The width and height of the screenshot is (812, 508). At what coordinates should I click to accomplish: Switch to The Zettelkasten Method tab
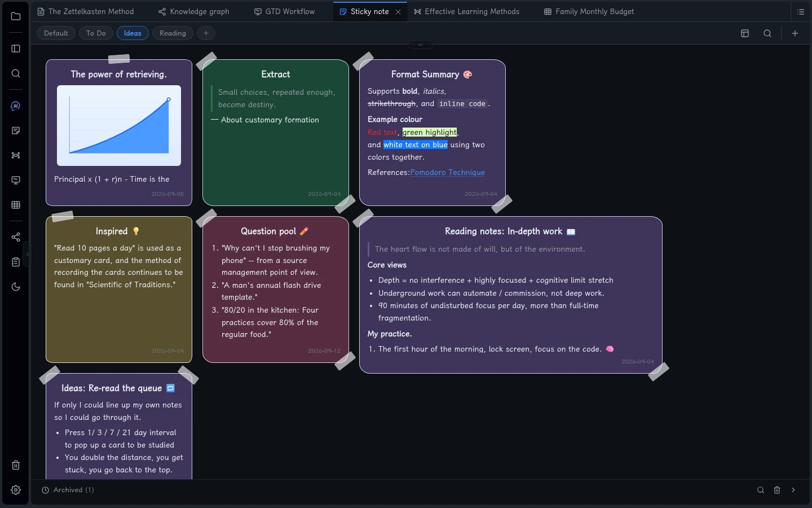[86, 11]
